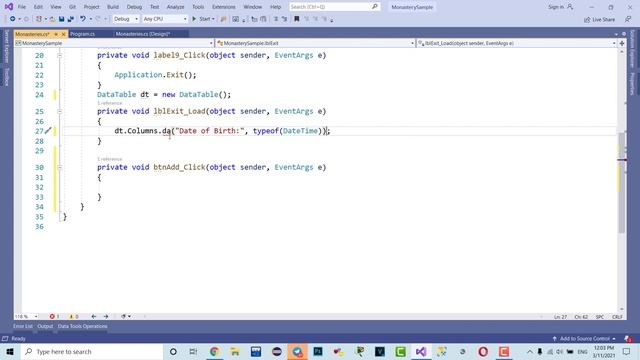640x360 pixels.
Task: Pin the Monasteries.cs tab
Action: click(x=56, y=34)
